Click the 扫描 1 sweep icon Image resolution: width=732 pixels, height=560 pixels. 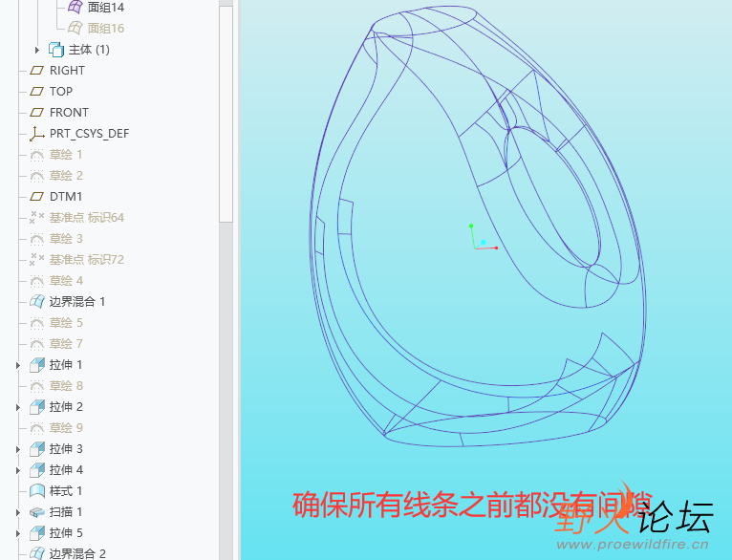tap(37, 512)
